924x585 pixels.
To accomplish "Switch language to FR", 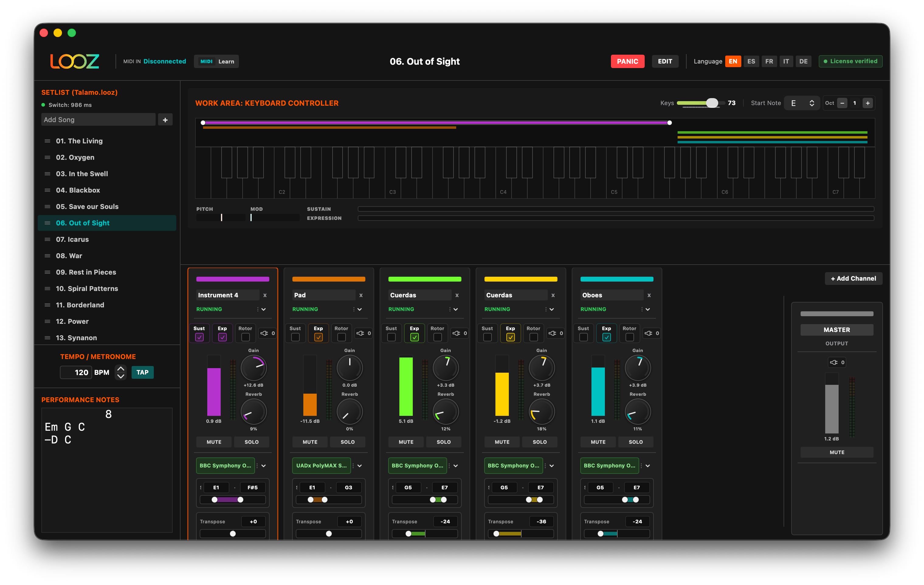I will (769, 61).
